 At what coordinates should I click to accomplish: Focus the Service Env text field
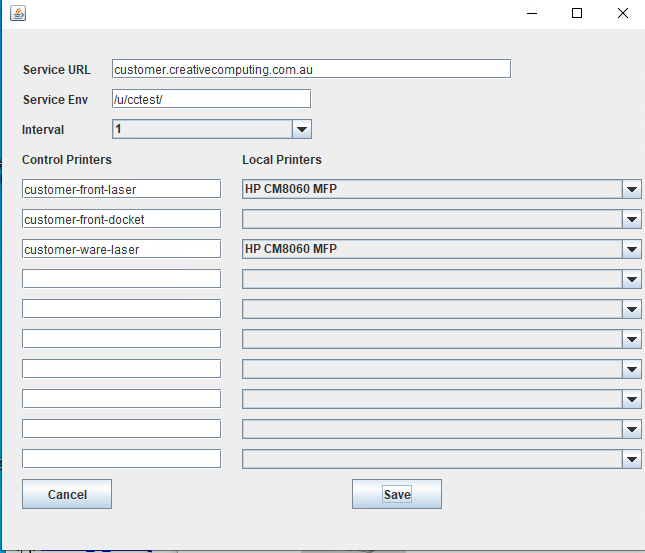click(211, 99)
